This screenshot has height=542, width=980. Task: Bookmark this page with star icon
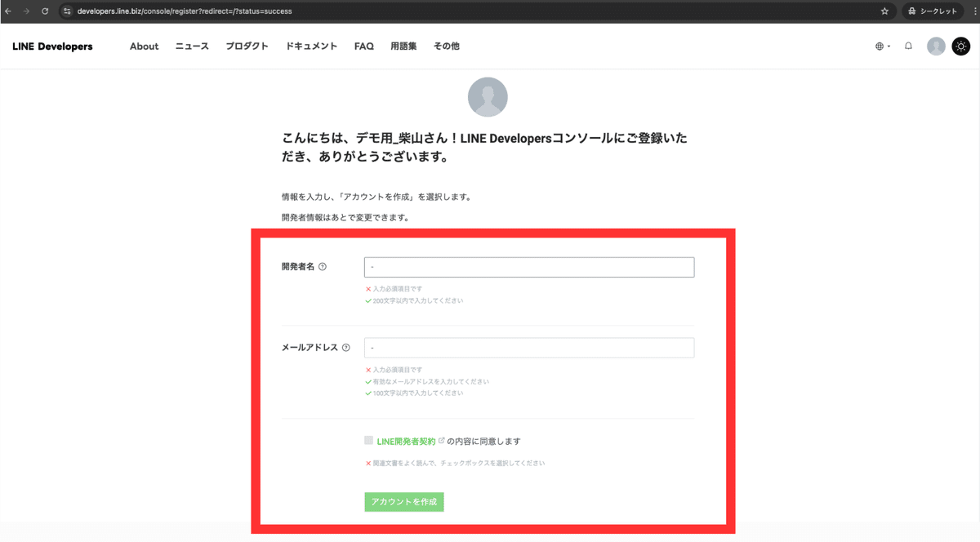pos(884,11)
